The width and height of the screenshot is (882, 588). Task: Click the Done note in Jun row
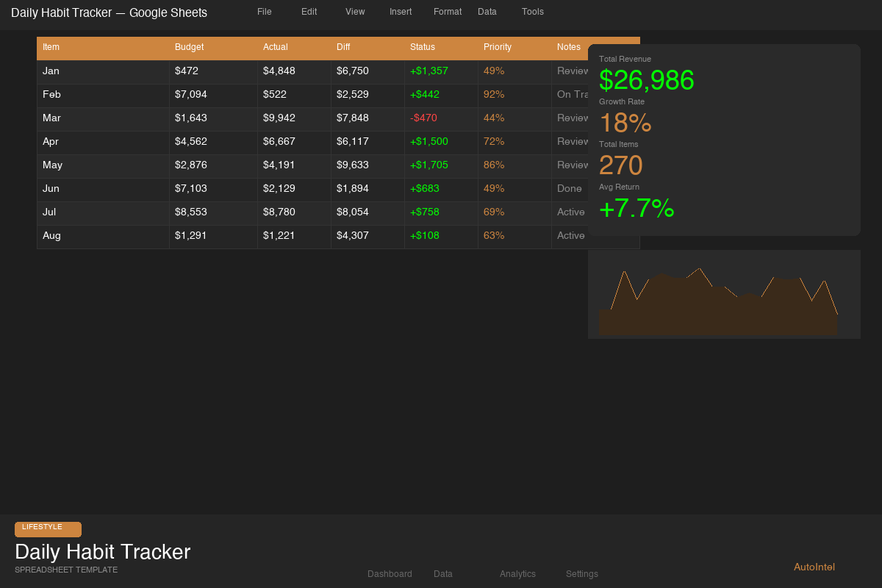click(x=570, y=190)
